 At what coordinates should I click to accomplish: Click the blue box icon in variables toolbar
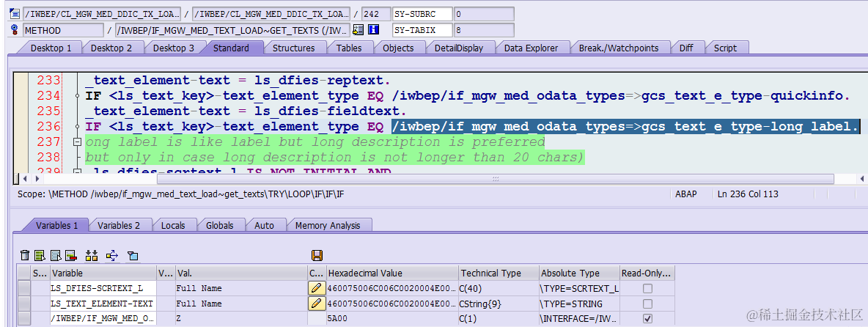click(x=133, y=255)
